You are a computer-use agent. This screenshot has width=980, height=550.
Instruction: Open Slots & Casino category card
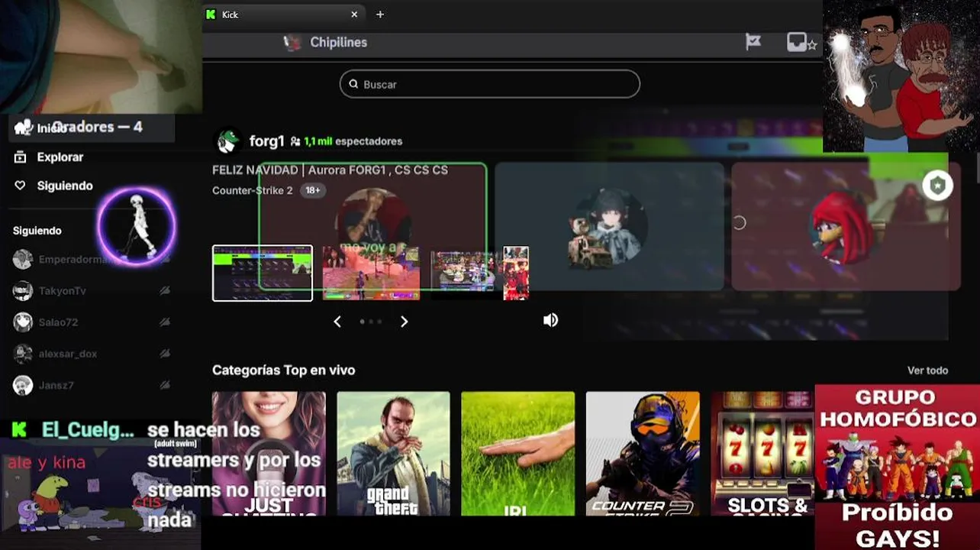pos(762,454)
